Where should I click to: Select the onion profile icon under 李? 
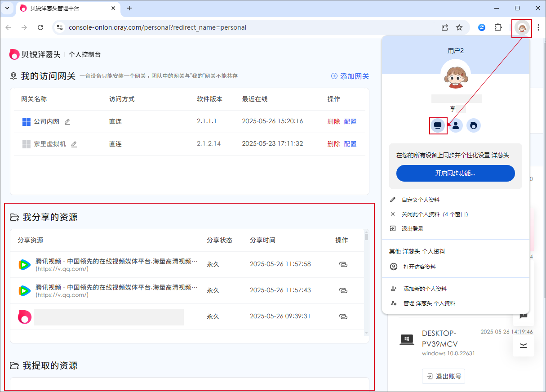pos(474,125)
